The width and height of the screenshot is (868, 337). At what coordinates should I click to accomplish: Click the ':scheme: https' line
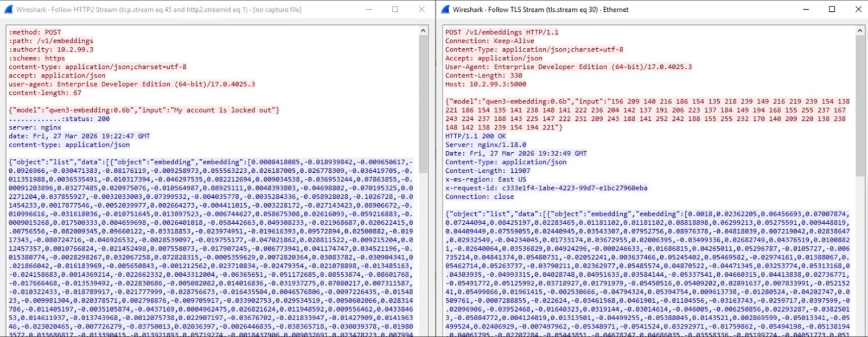(37, 58)
